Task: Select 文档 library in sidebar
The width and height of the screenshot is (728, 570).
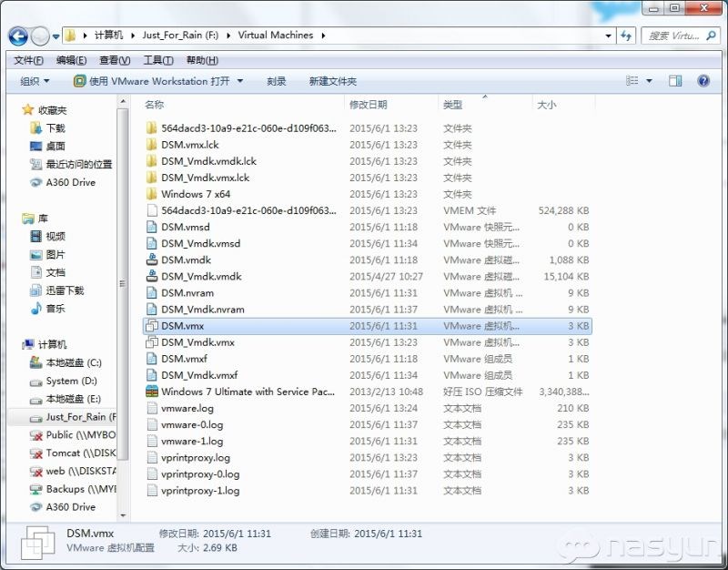Action: 56,272
